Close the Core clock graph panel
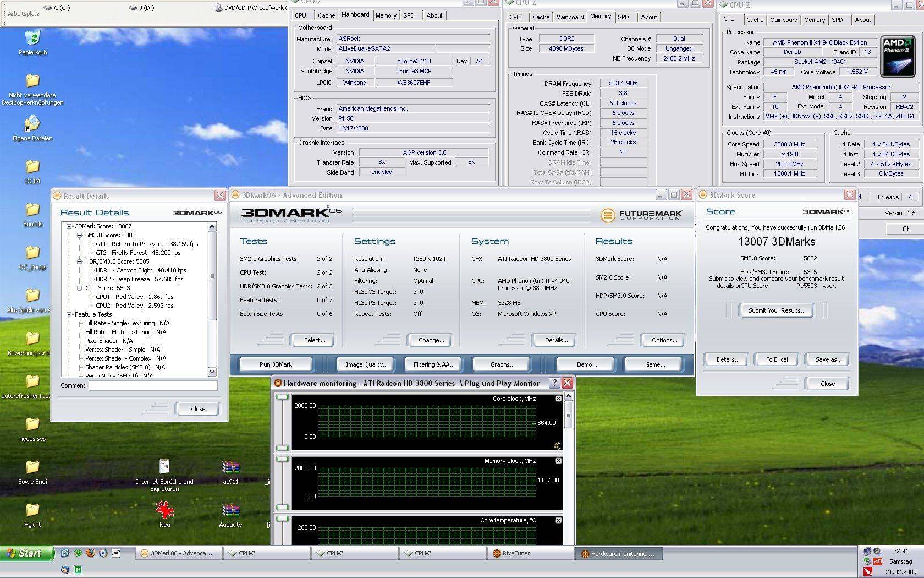 [x=558, y=399]
